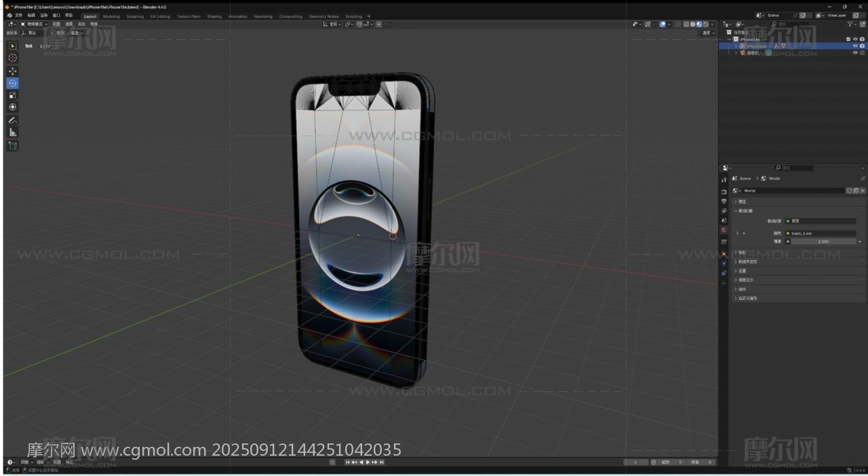868x476 pixels.
Task: Expand the Preview panel in World properties
Action: click(736, 201)
